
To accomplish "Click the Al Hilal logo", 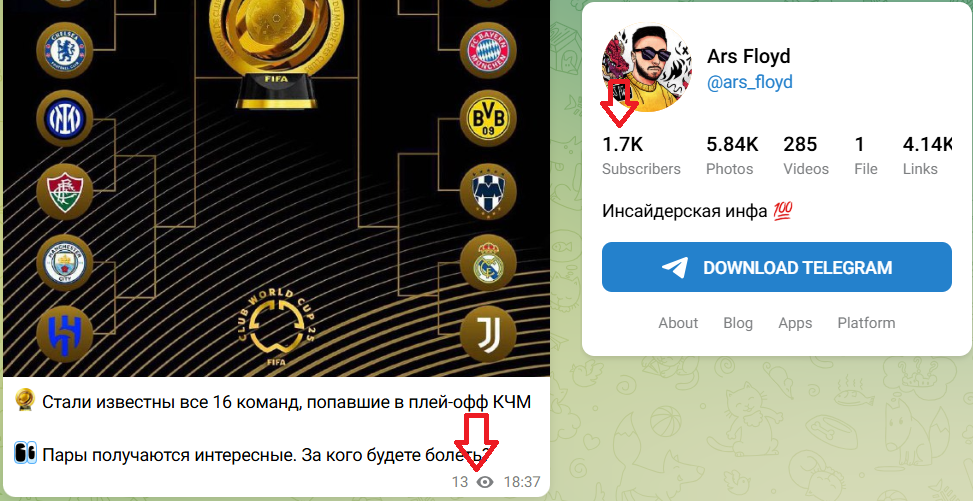I will (x=65, y=335).
